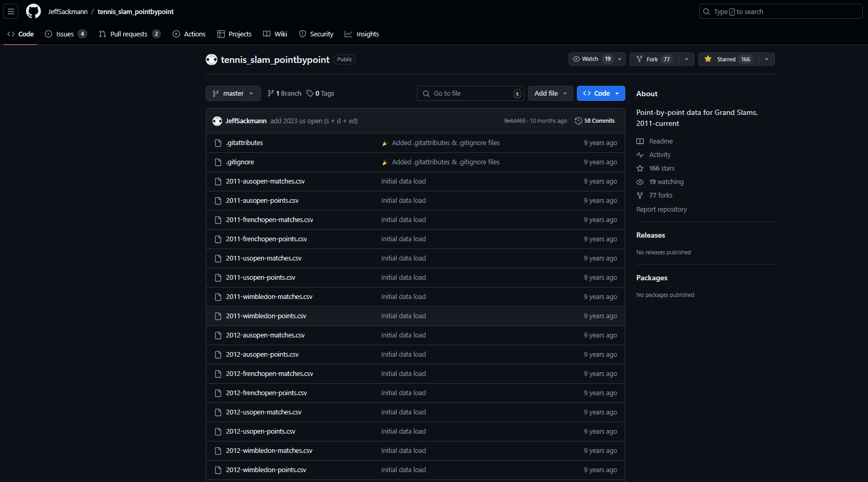Click the Activity pulse icon
This screenshot has width=868, height=482.
[x=640, y=155]
